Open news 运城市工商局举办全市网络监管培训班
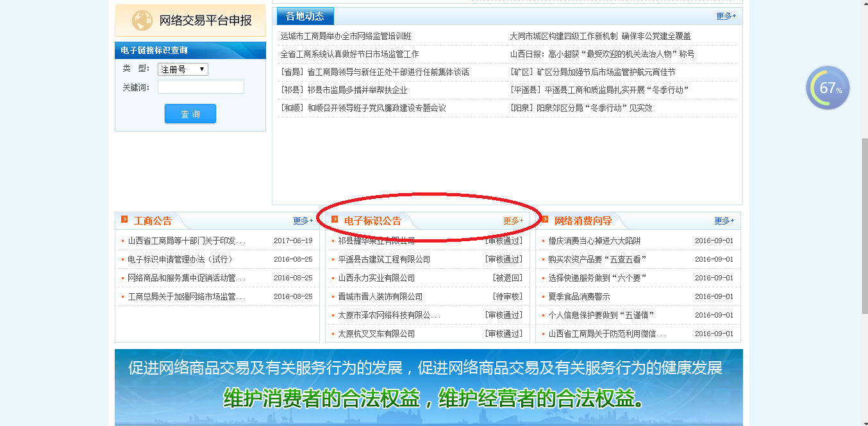The width and height of the screenshot is (868, 426). [346, 37]
